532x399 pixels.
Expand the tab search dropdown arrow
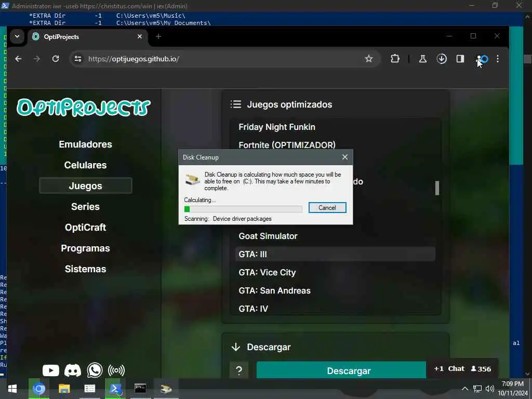coord(17,36)
